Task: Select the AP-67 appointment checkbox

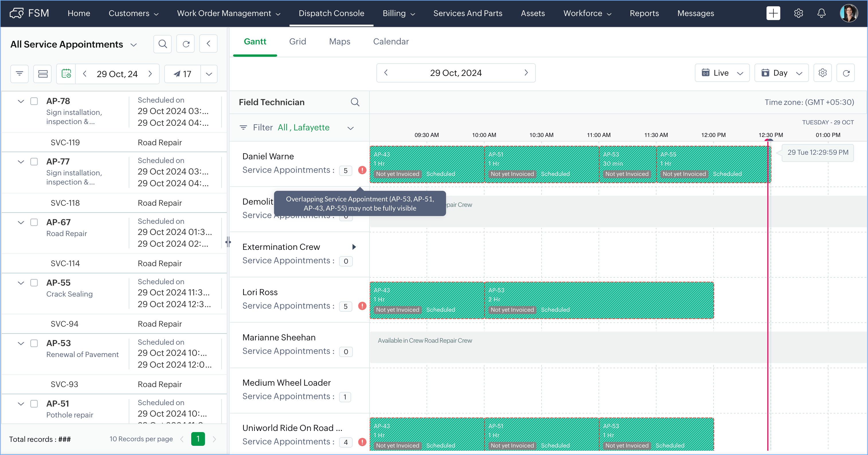Action: 34,222
